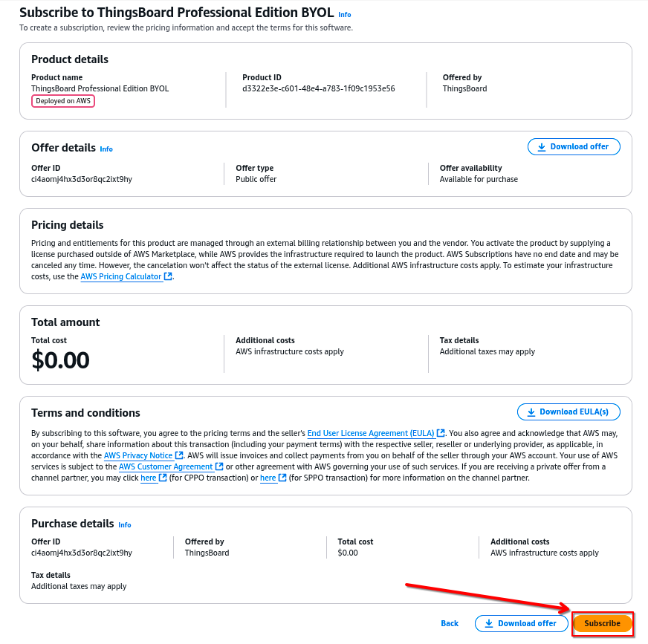Click the external-link icon after AWS Pricing Calculator
648x644 pixels.
pos(168,276)
